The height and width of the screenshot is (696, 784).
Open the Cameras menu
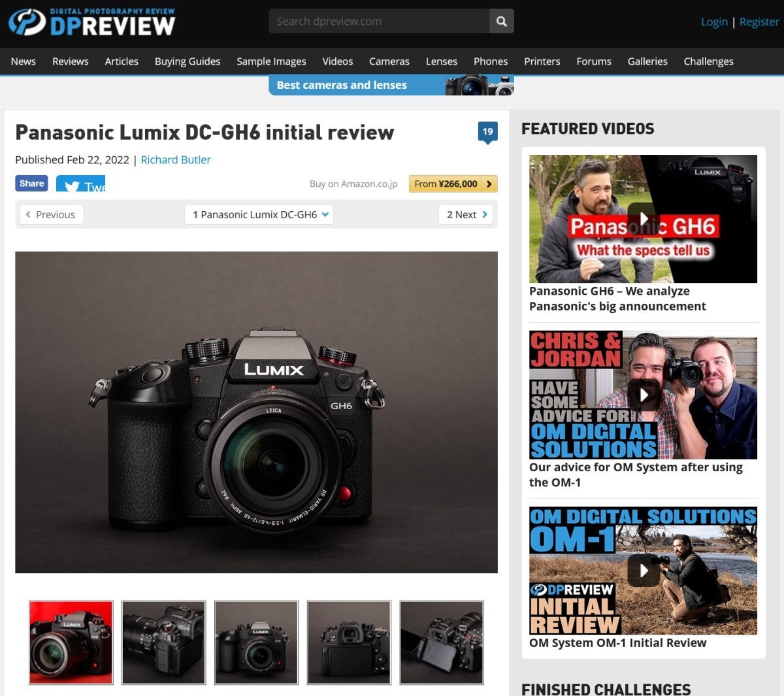389,61
